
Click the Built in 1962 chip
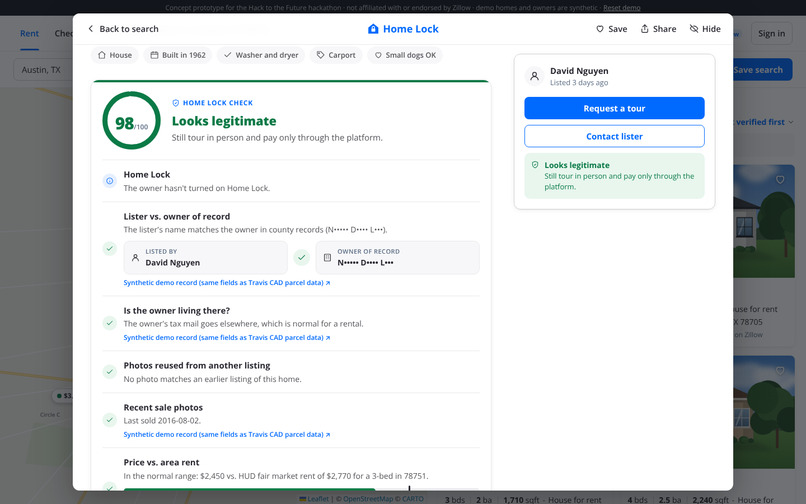(x=178, y=55)
